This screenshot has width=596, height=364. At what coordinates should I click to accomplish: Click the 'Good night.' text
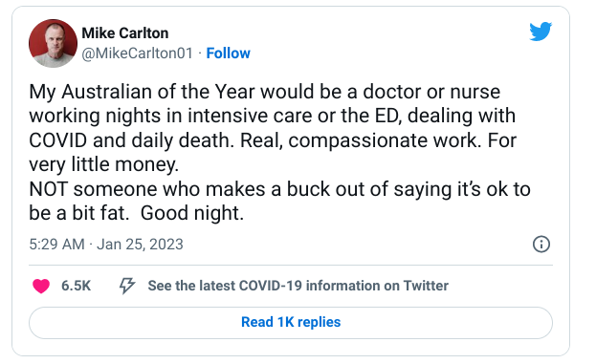click(192, 213)
